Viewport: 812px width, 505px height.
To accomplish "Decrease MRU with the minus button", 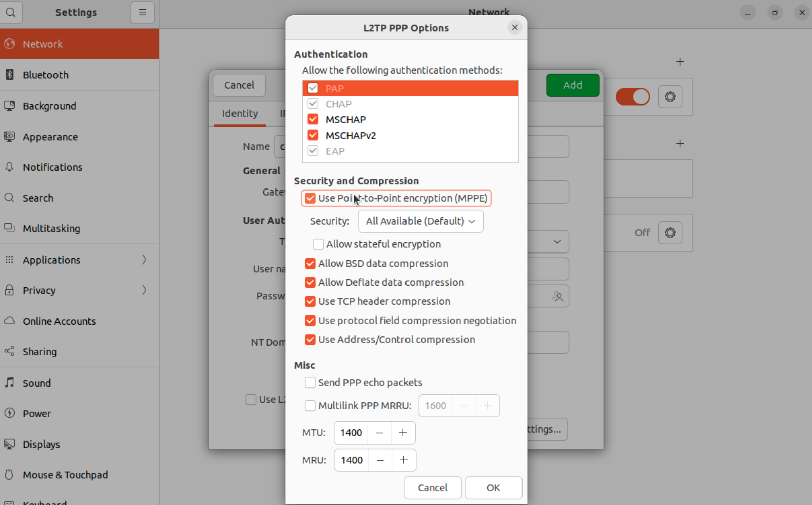I will [380, 460].
